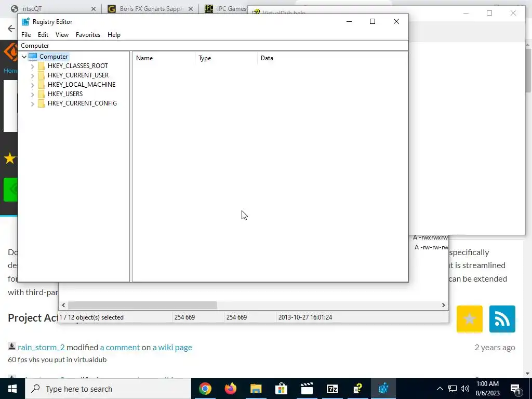The image size is (532, 399).
Task: Expand the HKEY_LOCAL_MACHINE key
Action: 33,85
